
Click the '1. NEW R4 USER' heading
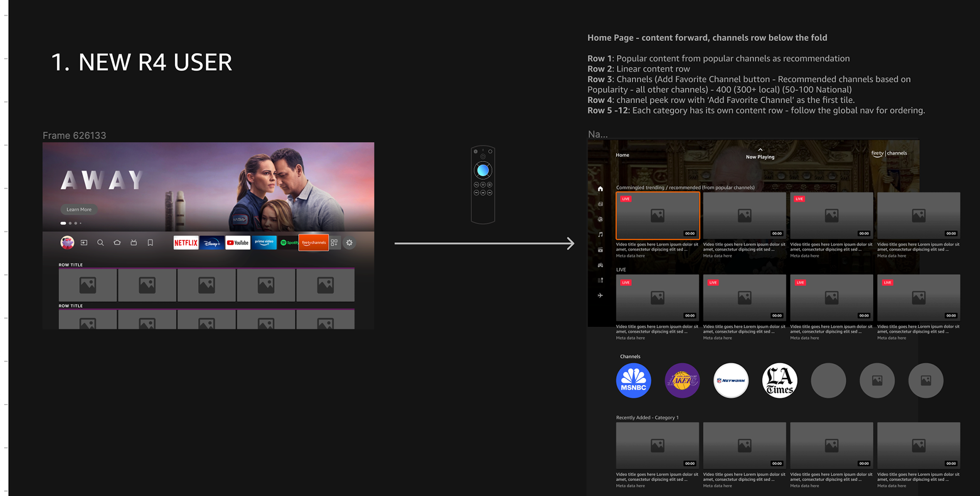click(x=142, y=62)
